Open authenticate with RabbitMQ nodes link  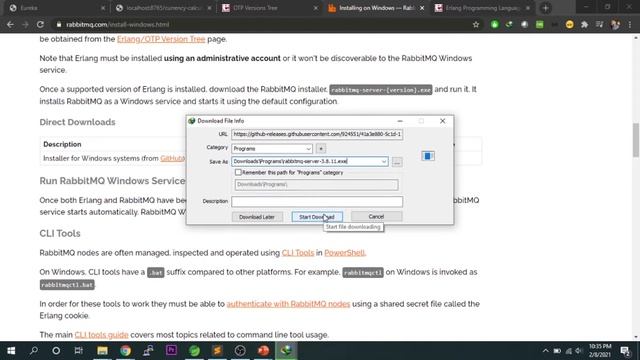click(288, 304)
